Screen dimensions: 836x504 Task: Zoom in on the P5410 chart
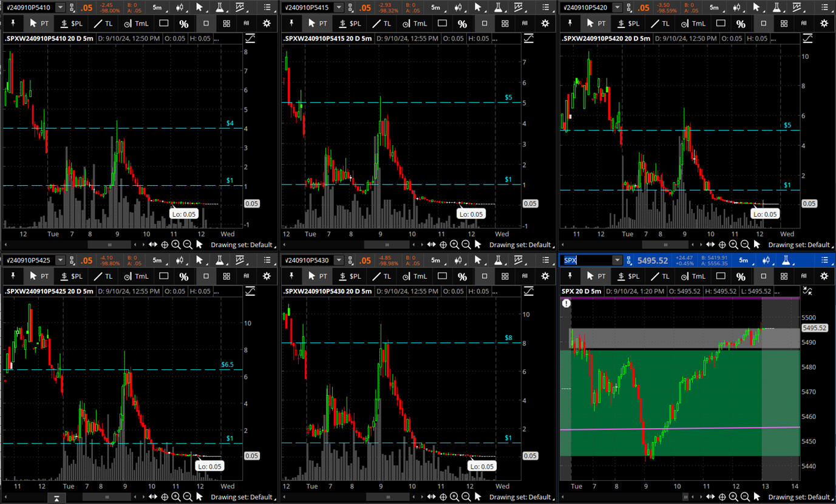(176, 245)
